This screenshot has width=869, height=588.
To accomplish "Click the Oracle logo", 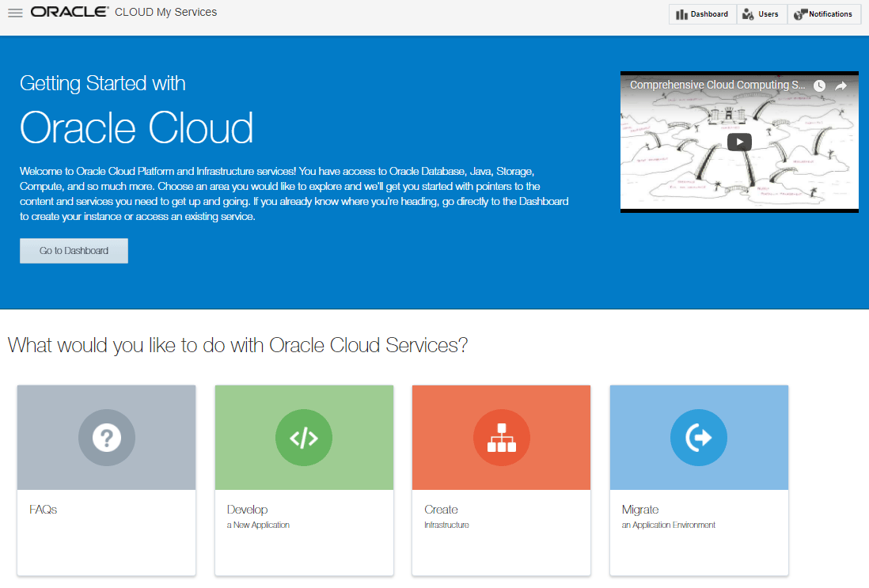I will coord(69,11).
